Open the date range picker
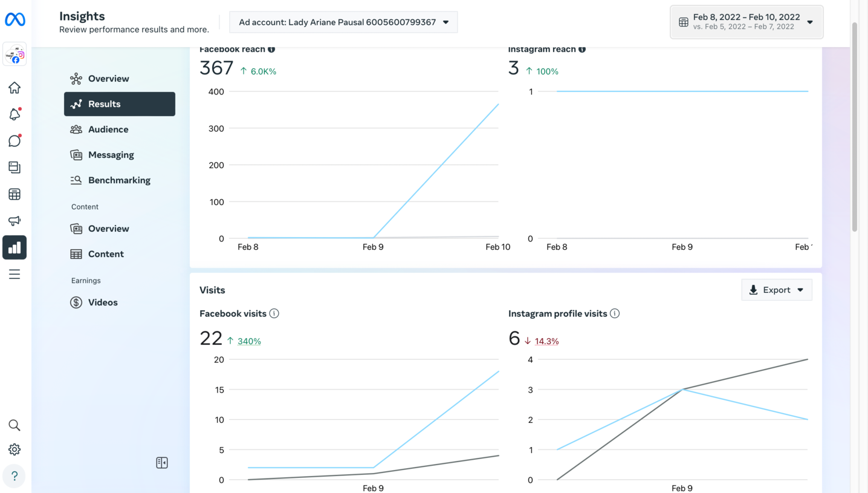 [747, 22]
